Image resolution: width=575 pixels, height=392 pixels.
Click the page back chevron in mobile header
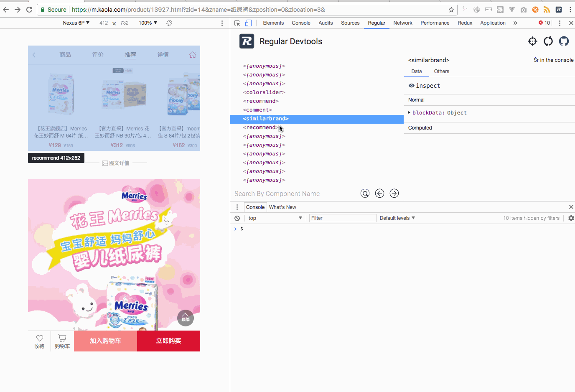[x=34, y=55]
